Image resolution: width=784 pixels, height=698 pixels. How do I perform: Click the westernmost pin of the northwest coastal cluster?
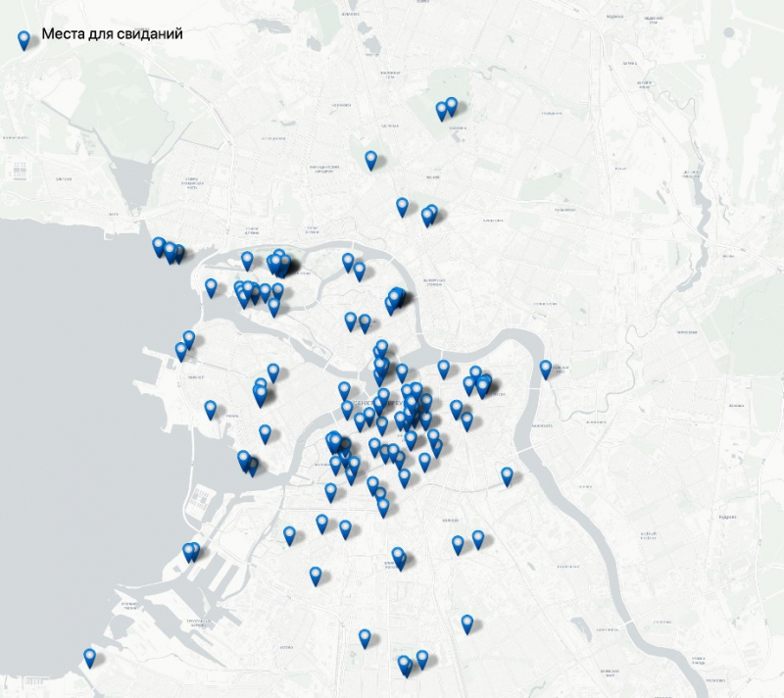coord(158,246)
